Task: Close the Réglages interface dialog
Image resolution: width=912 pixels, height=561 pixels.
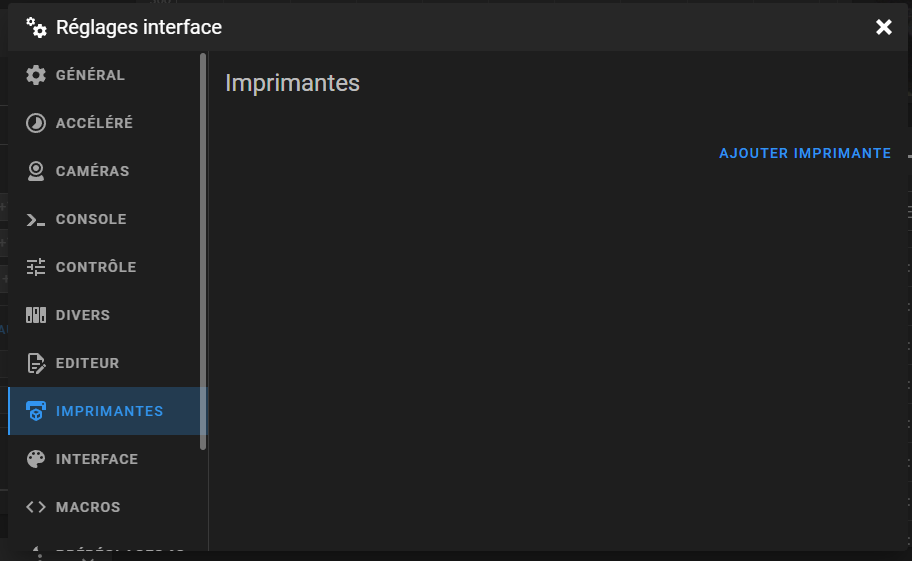Action: 884,27
